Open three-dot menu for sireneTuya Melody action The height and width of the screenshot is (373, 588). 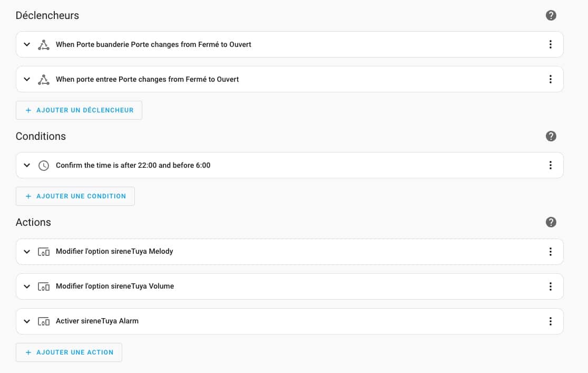(550, 252)
